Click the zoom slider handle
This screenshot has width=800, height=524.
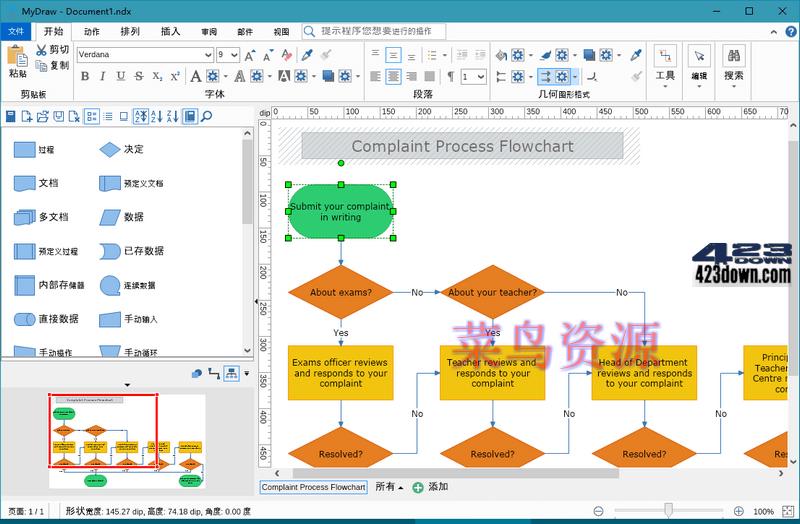pos(668,510)
